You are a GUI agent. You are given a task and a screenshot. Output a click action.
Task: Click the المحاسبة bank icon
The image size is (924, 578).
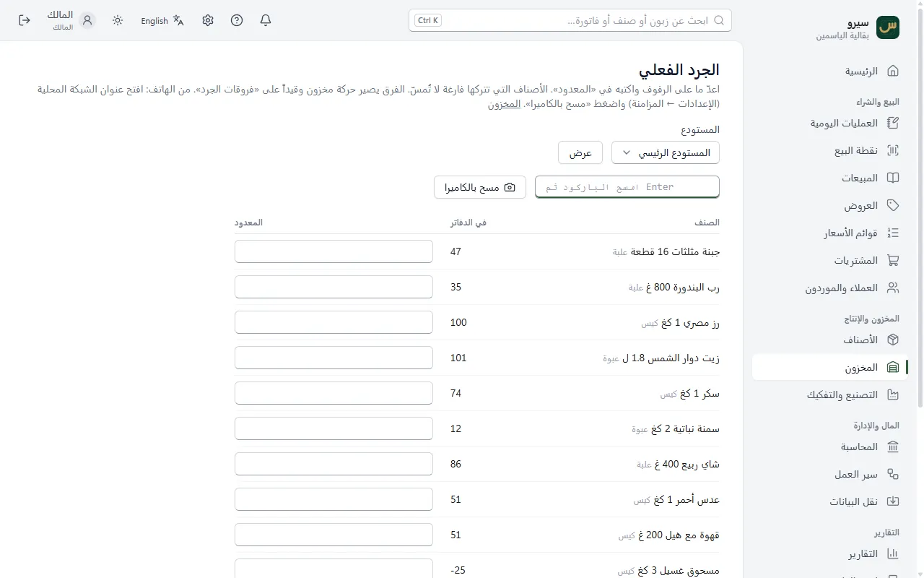893,447
